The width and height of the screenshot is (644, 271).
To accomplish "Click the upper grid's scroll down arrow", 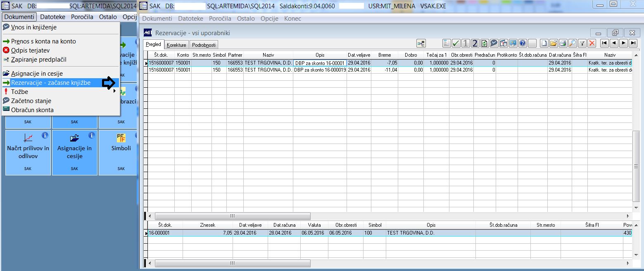I will pos(636,208).
